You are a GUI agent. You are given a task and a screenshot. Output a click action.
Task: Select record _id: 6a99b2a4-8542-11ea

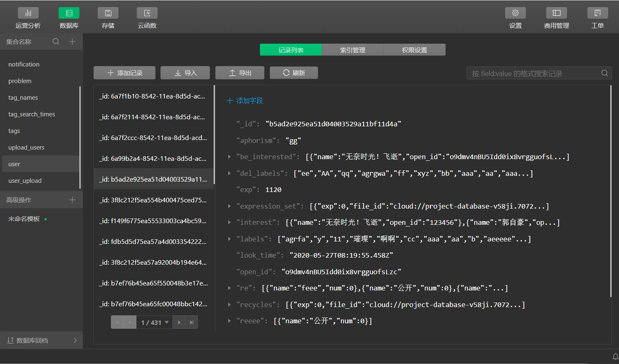(x=153, y=158)
